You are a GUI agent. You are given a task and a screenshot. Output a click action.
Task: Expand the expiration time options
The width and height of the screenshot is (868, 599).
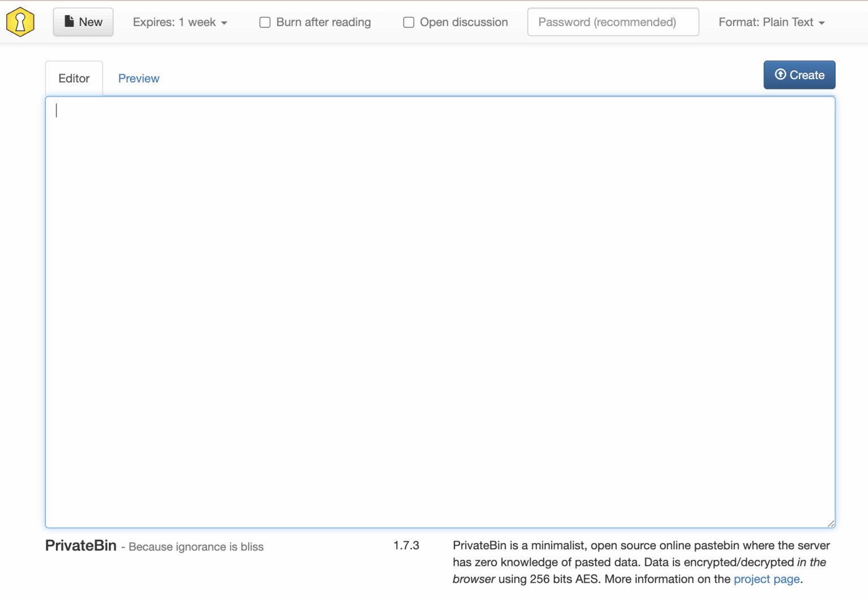[180, 22]
